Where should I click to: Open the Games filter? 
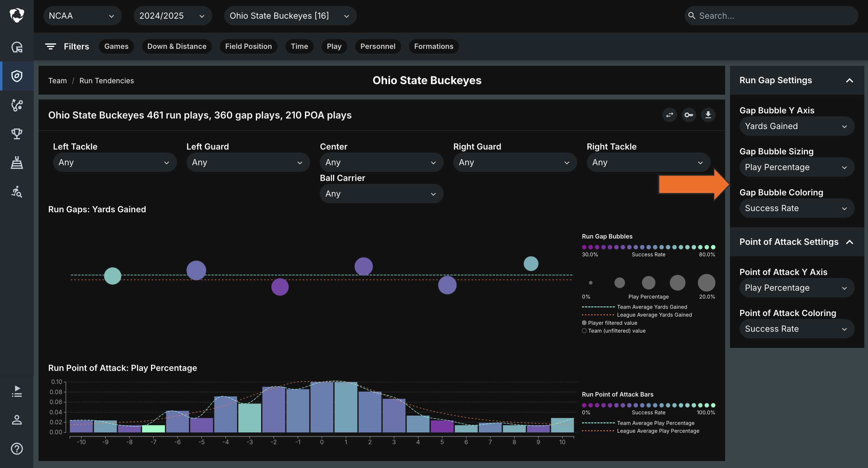(116, 46)
